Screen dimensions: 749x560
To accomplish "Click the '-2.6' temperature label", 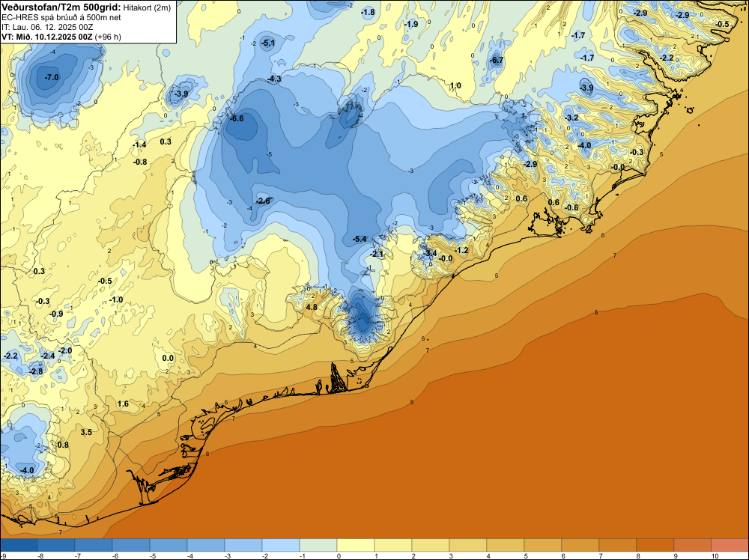I will tap(263, 201).
